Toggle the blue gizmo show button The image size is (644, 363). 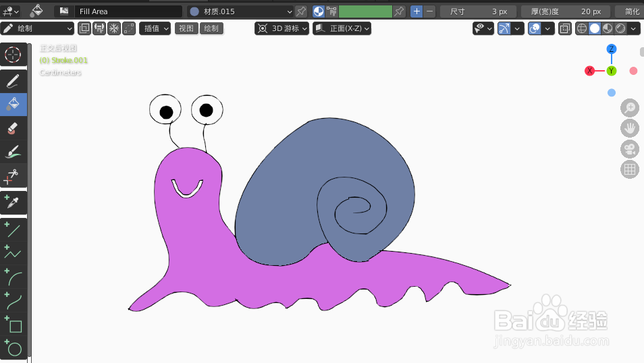click(504, 28)
